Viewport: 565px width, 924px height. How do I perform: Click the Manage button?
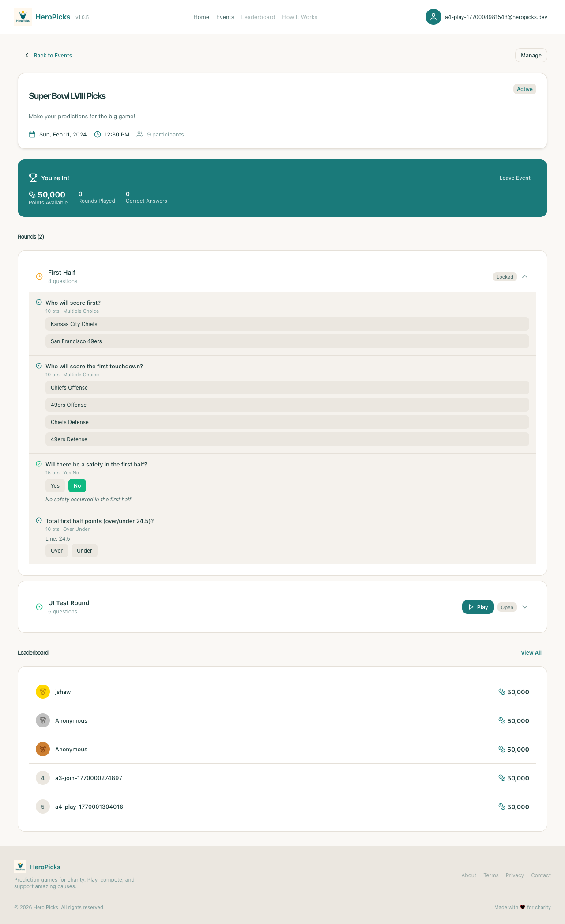coord(531,55)
